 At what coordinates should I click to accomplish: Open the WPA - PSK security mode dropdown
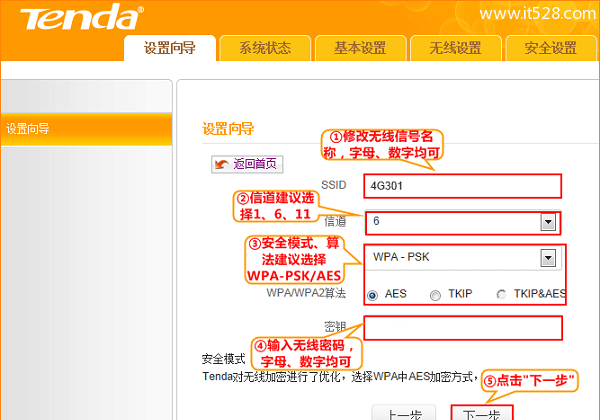463,258
